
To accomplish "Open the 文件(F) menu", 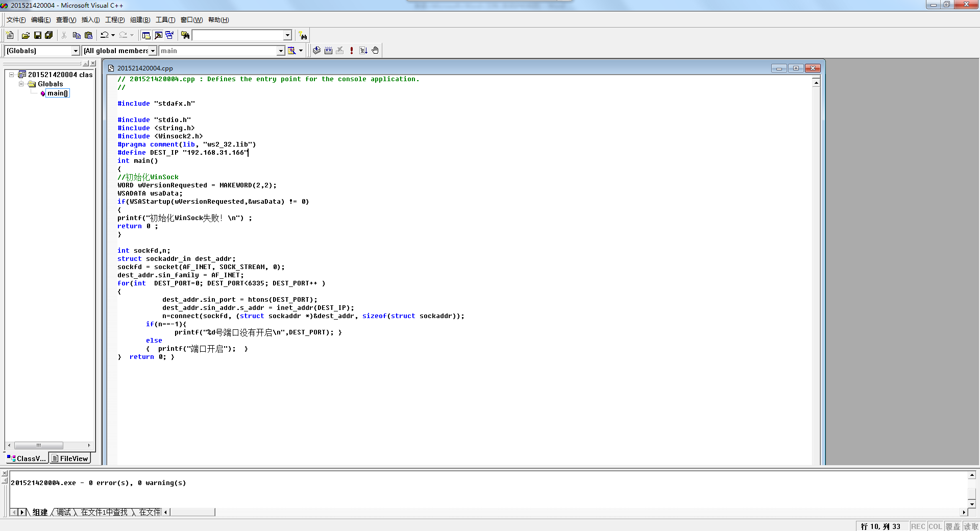I will (x=16, y=20).
